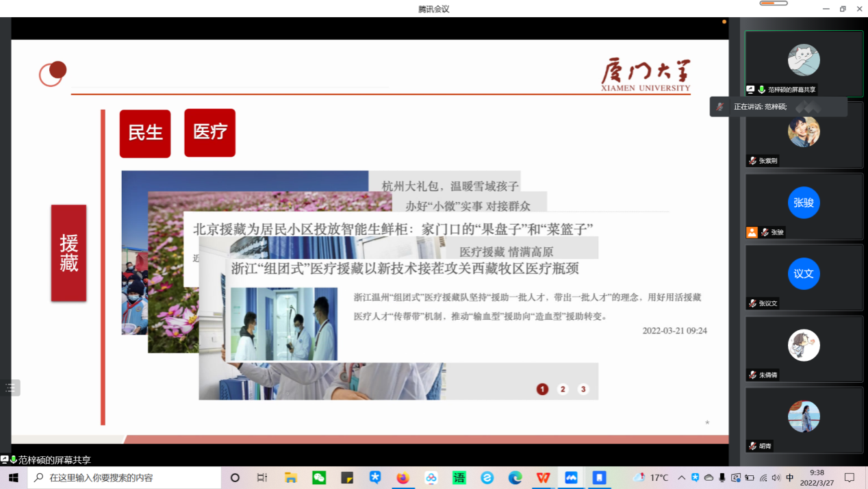The height and width of the screenshot is (489, 868).
Task: Click slide page indicator 2
Action: 563,389
